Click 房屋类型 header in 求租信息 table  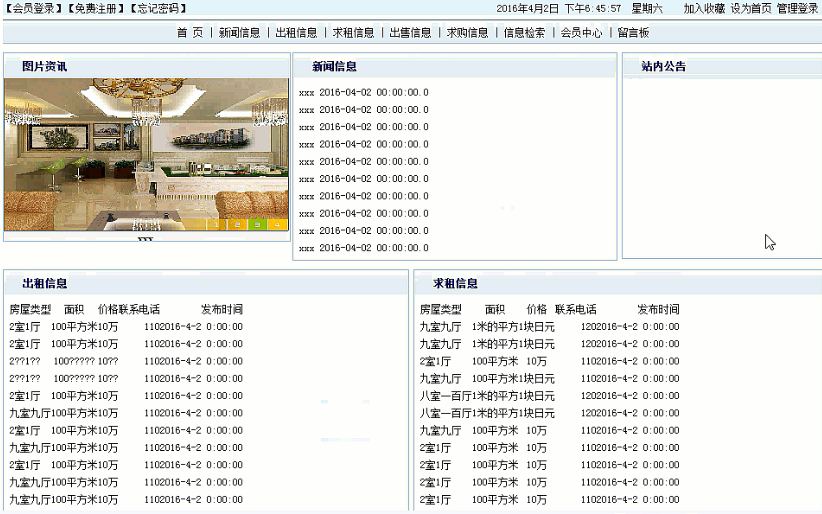[x=441, y=309]
